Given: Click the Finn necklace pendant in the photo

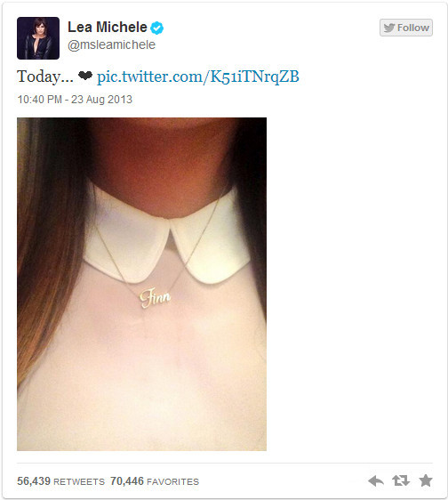Looking at the screenshot, I should 156,298.
